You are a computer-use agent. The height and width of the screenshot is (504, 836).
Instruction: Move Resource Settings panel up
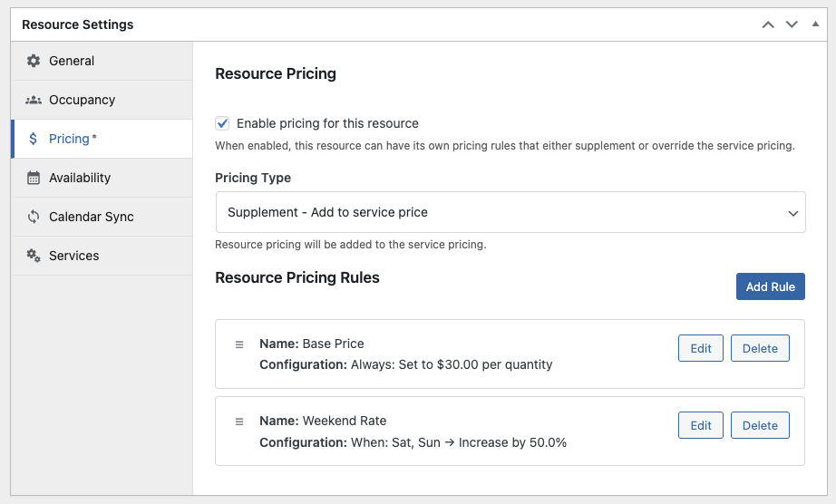(768, 24)
